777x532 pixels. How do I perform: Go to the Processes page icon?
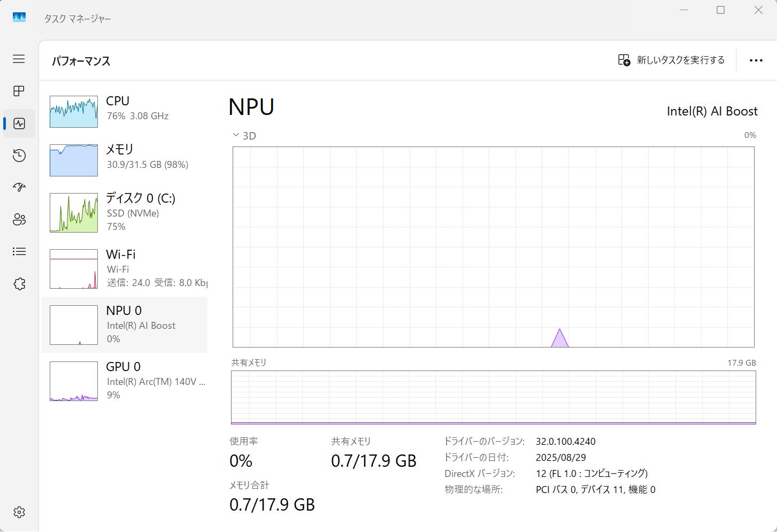(19, 91)
